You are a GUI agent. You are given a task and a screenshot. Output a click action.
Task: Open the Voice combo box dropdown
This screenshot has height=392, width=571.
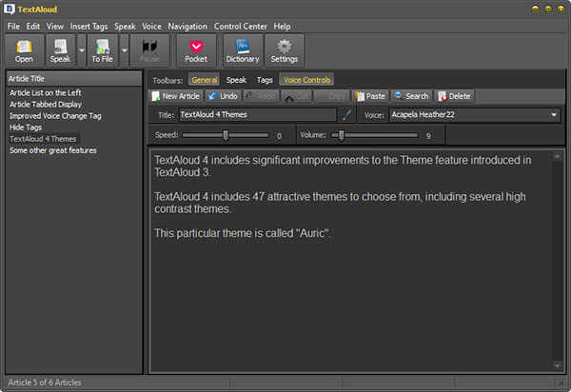point(554,115)
